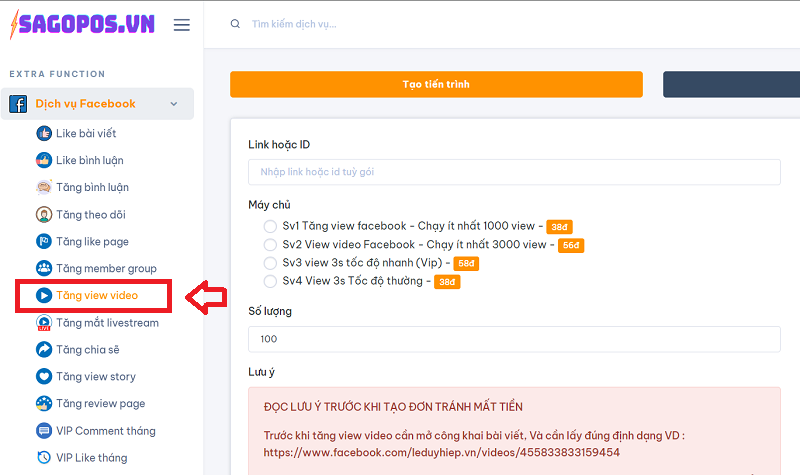Select Sv2 View video Facebook option
The height and width of the screenshot is (475, 800).
[270, 244]
